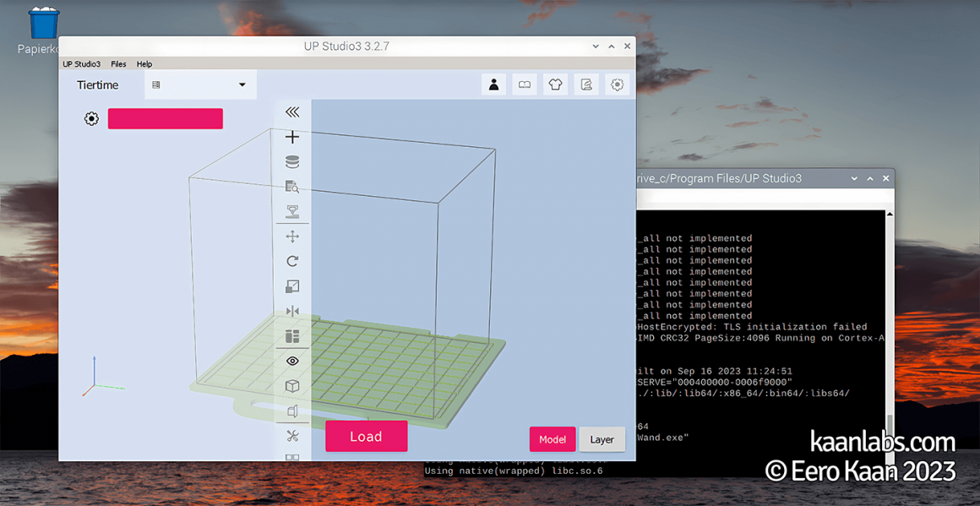The image size is (980, 506).
Task: Click the wrench and scissors tools icon
Action: click(292, 436)
